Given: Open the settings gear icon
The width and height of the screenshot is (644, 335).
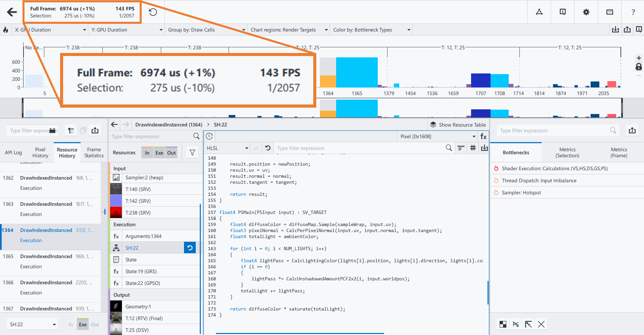Looking at the screenshot, I should tap(586, 12).
